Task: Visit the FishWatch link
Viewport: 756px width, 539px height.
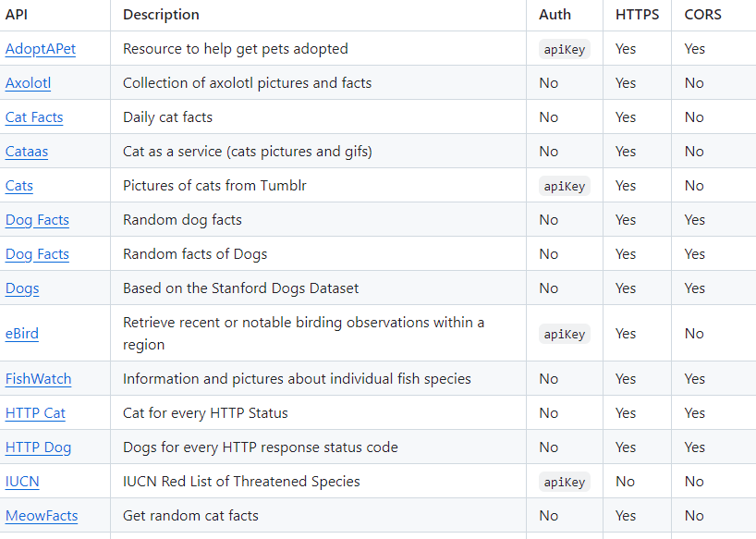Action: click(38, 379)
